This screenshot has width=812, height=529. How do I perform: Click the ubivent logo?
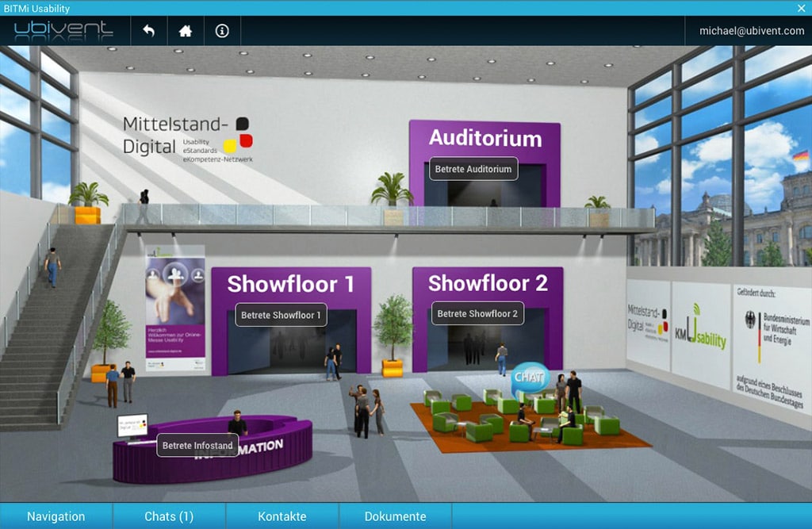pyautogui.click(x=63, y=31)
